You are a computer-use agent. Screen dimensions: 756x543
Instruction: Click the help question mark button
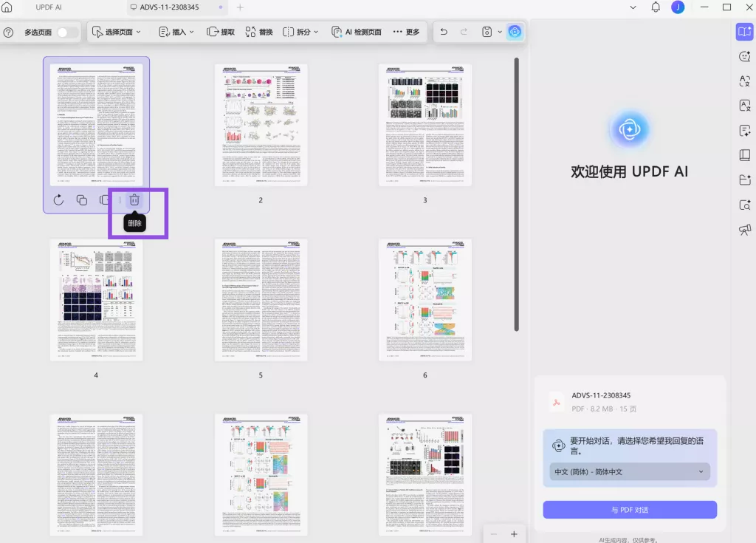point(8,32)
